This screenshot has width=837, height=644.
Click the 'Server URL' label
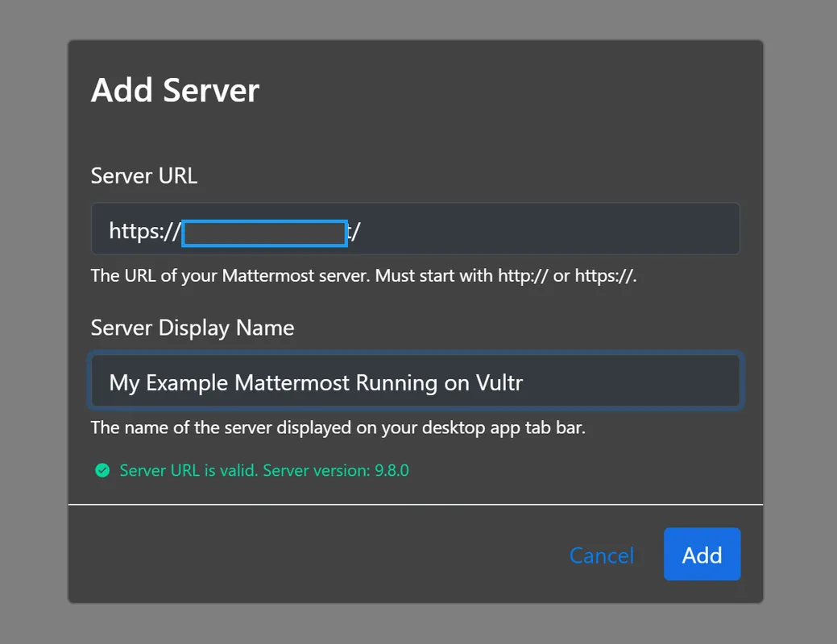pyautogui.click(x=144, y=175)
